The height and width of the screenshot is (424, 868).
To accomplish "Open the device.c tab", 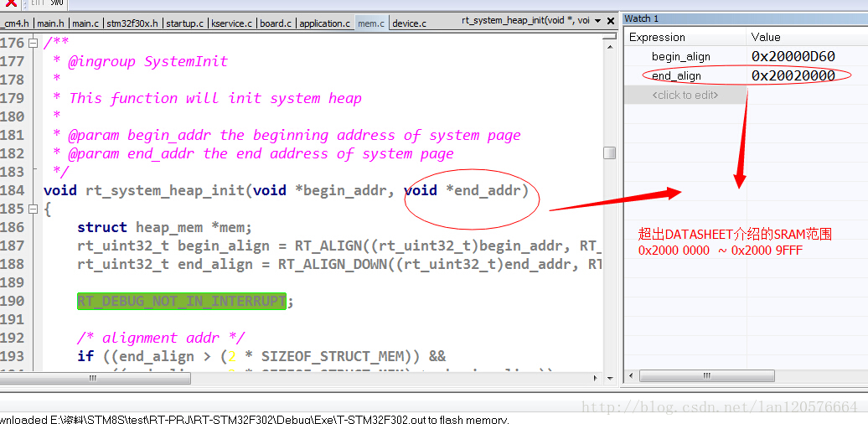I will [409, 23].
